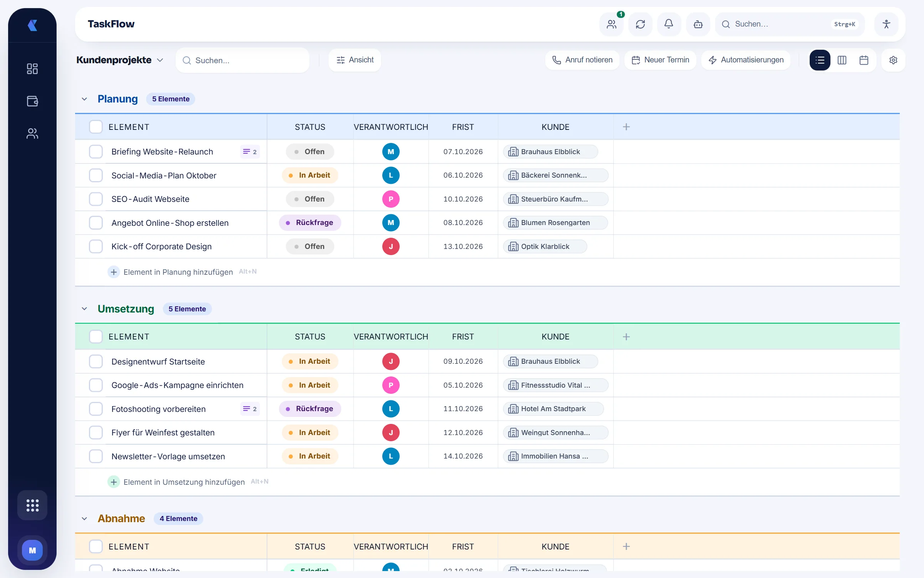The image size is (924, 578).
Task: Check the Designentwurf Startseite row
Action: (96, 361)
